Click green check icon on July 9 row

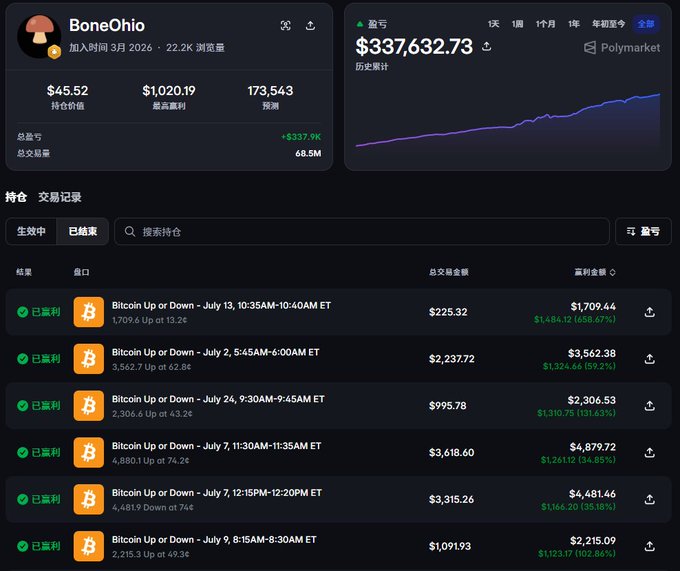23,546
